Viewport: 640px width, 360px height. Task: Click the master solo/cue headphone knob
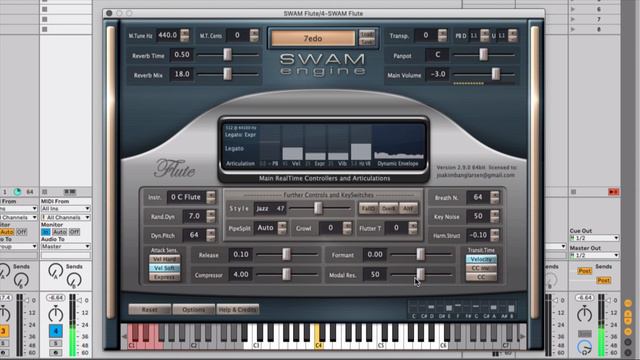(584, 347)
